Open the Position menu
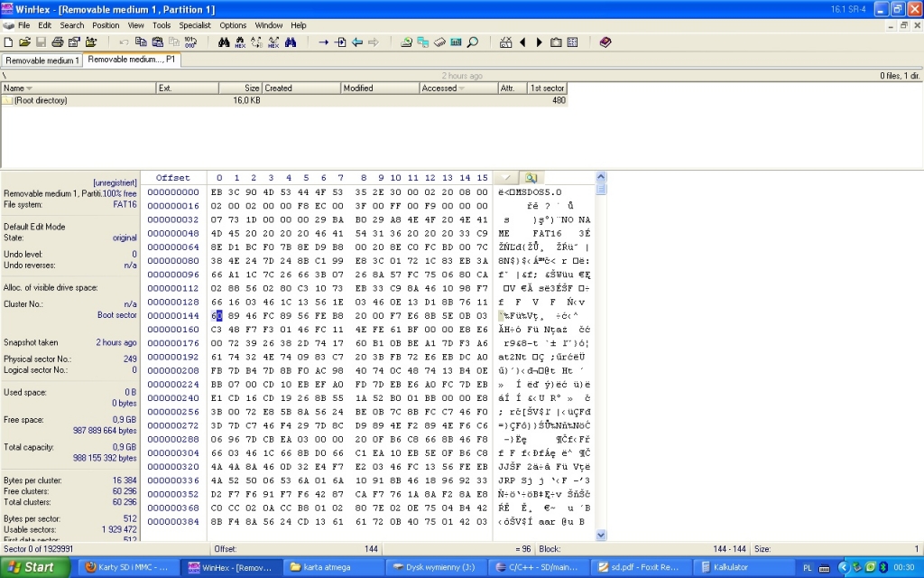Viewport: 924px width, 578px height. [x=106, y=25]
